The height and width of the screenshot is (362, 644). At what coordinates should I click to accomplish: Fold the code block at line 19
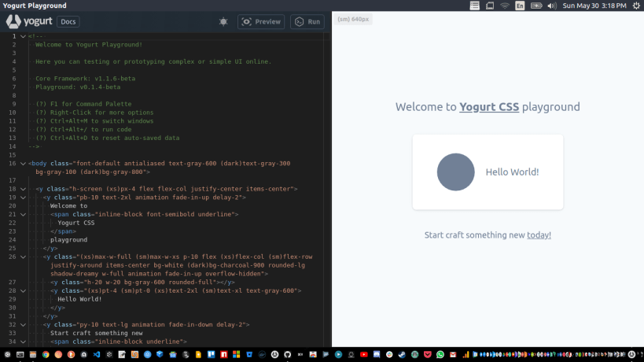tap(23, 198)
